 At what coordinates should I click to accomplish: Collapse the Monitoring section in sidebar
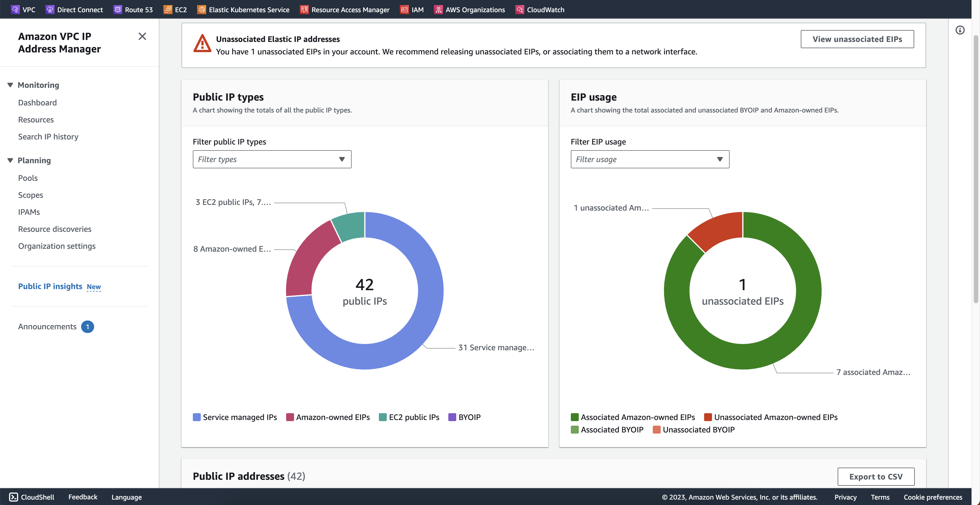(10, 85)
